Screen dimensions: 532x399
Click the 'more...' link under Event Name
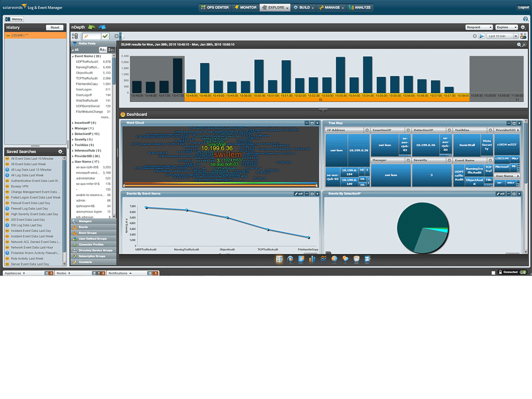(x=106, y=117)
